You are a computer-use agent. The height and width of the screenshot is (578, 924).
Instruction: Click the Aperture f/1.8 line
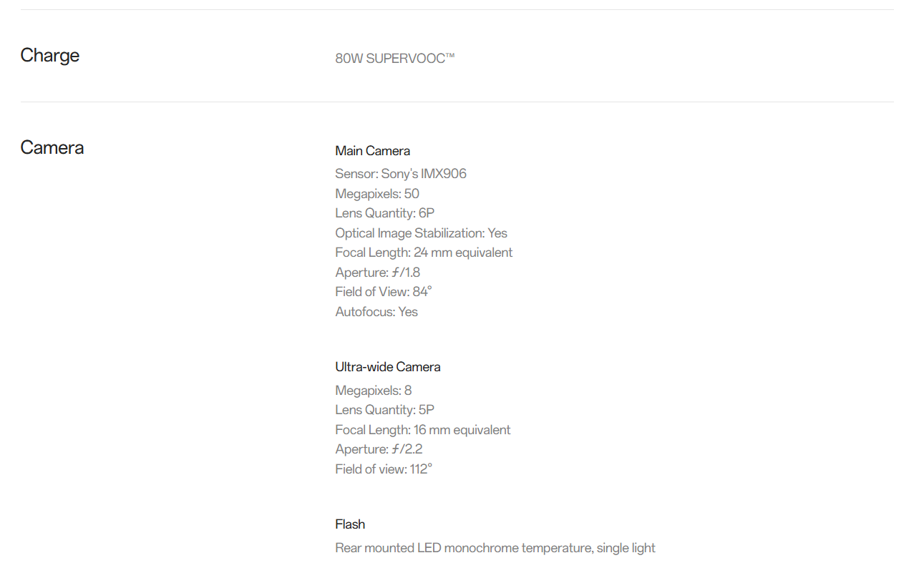click(377, 273)
